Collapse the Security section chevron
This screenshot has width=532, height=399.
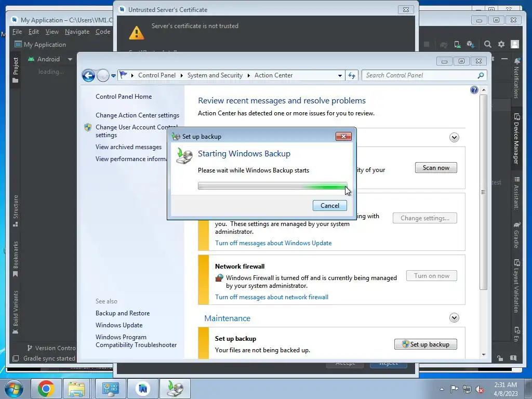pos(454,137)
